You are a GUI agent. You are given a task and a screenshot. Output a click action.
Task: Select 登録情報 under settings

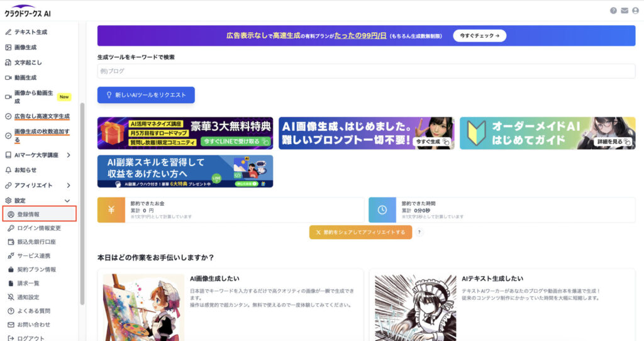click(x=40, y=214)
